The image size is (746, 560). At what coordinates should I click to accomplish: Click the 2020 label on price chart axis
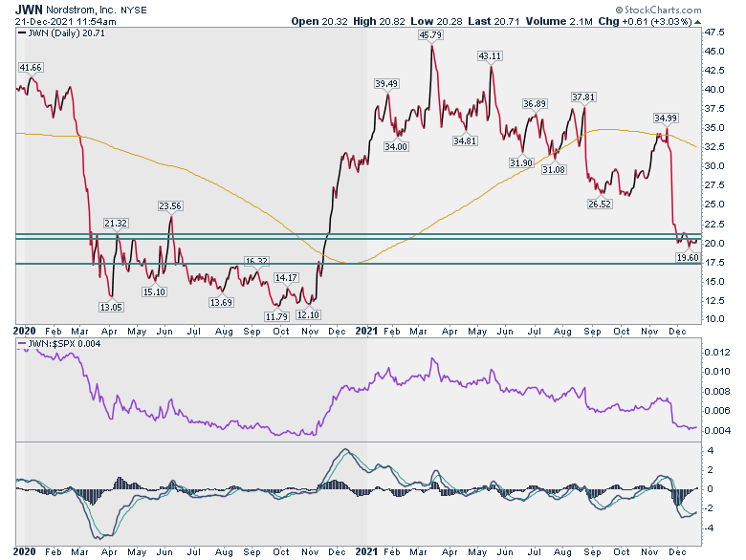[x=25, y=331]
